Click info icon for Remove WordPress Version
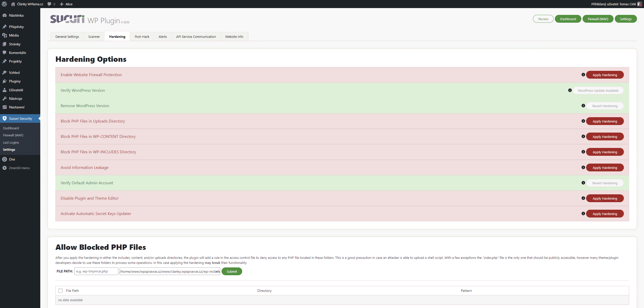This screenshot has height=308, width=644. tap(583, 106)
